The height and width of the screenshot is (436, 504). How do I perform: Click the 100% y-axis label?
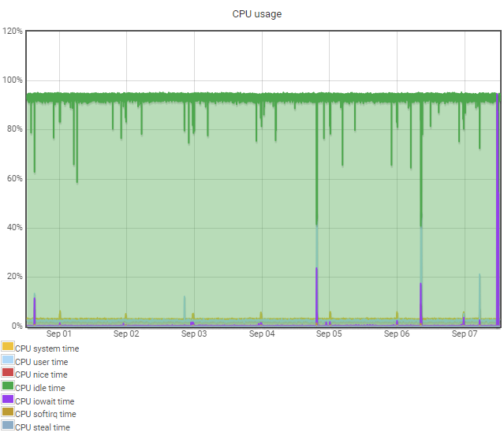click(x=12, y=80)
